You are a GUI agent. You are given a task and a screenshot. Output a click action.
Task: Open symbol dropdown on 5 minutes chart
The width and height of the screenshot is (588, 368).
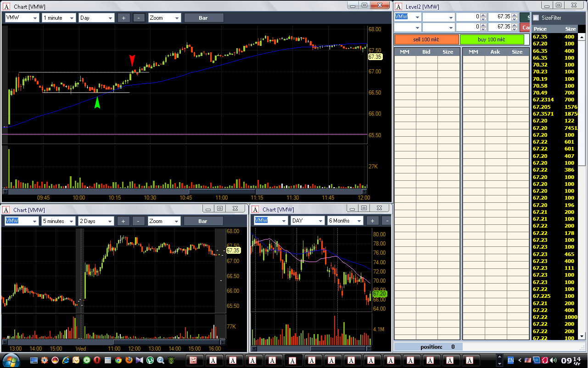(x=35, y=221)
